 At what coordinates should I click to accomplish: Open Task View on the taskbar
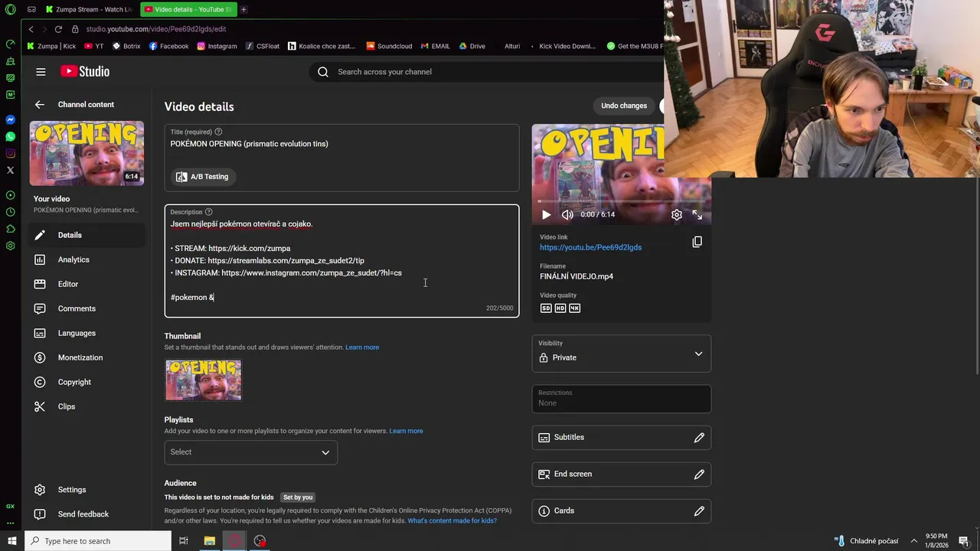(184, 541)
